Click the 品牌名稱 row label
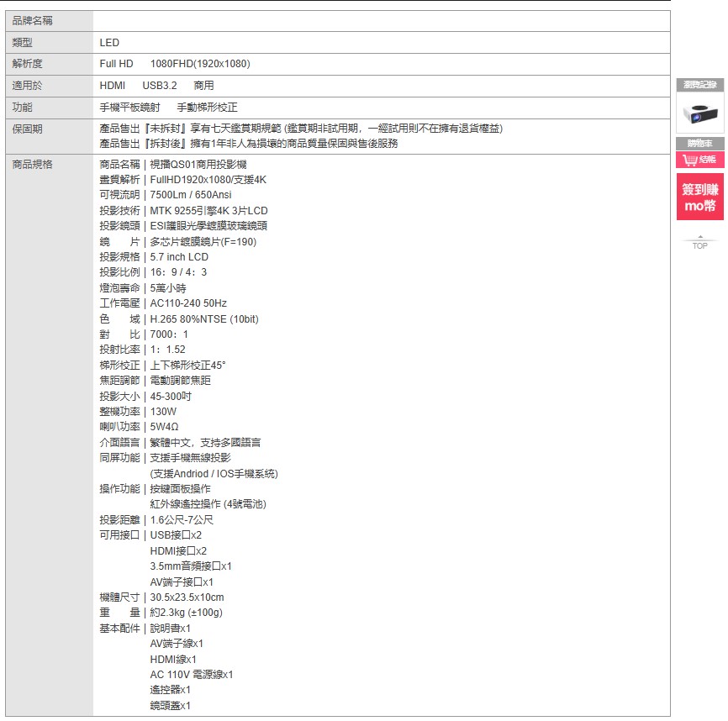 (x=33, y=21)
